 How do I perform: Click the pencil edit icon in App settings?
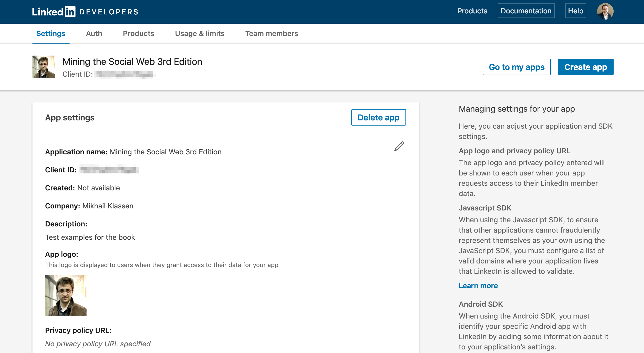click(399, 146)
